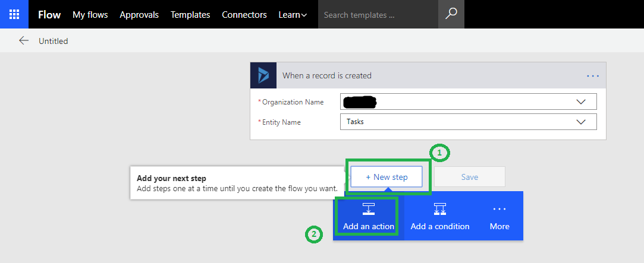Click the 'Add your next step' tooltip heading

172,179
